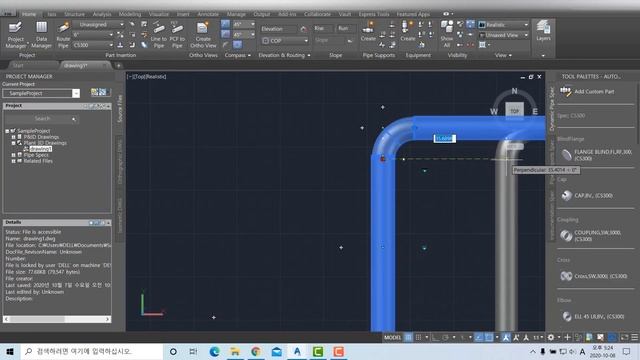Screen dimensions: 640x360
Task: Click the Project Manager search field
Action: pos(42,119)
